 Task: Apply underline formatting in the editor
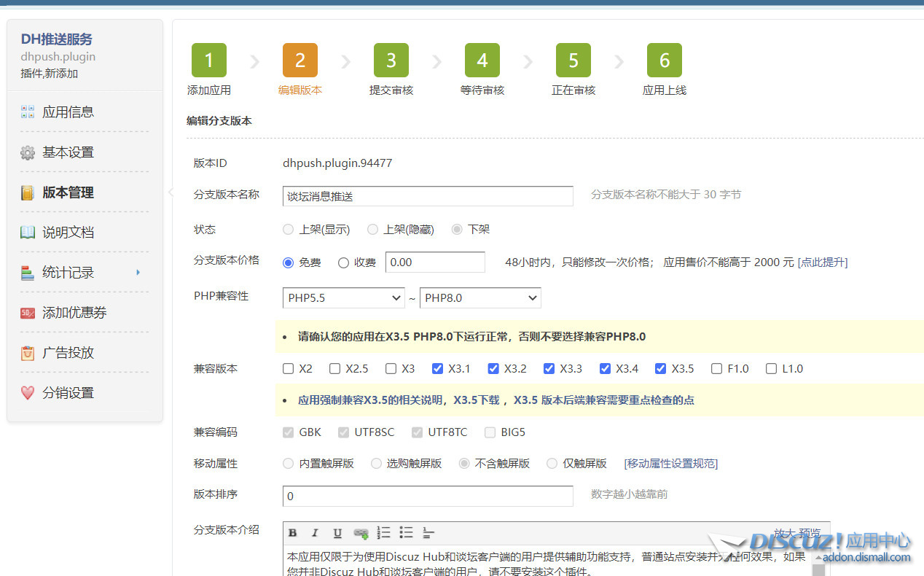337,533
